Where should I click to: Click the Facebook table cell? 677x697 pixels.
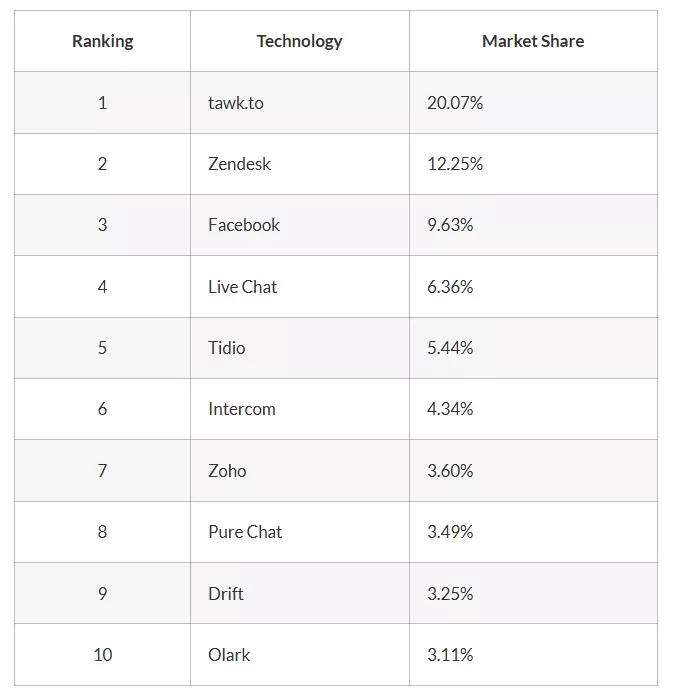pyautogui.click(x=244, y=225)
